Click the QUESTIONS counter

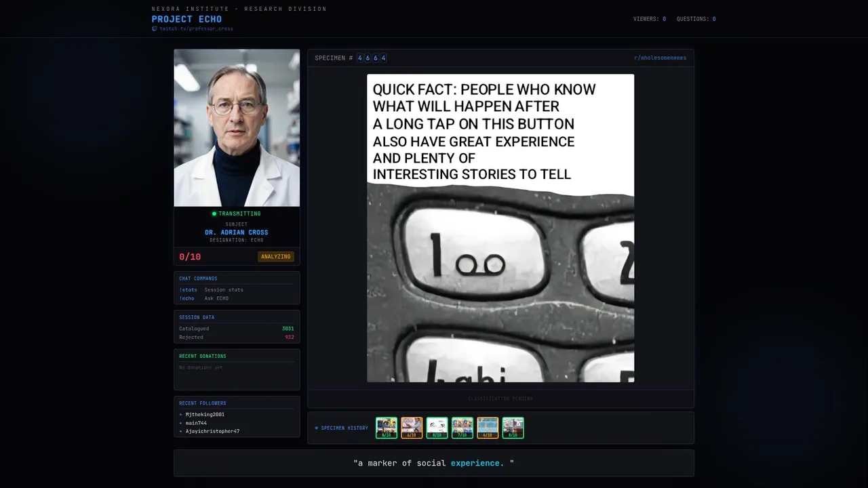[x=696, y=19]
